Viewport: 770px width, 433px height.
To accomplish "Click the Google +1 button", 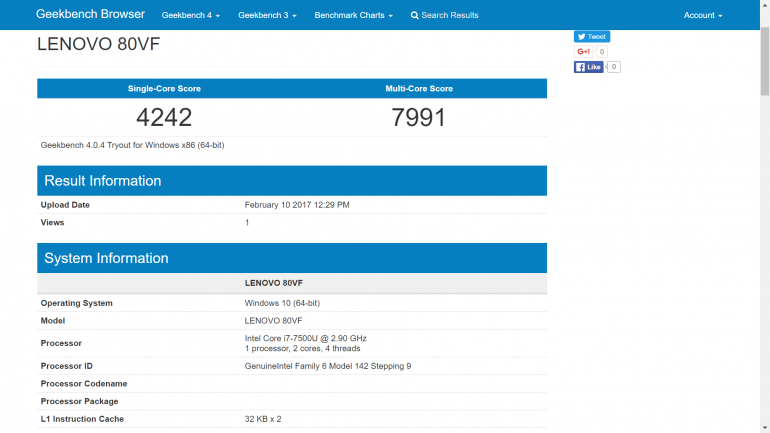I will (583, 52).
